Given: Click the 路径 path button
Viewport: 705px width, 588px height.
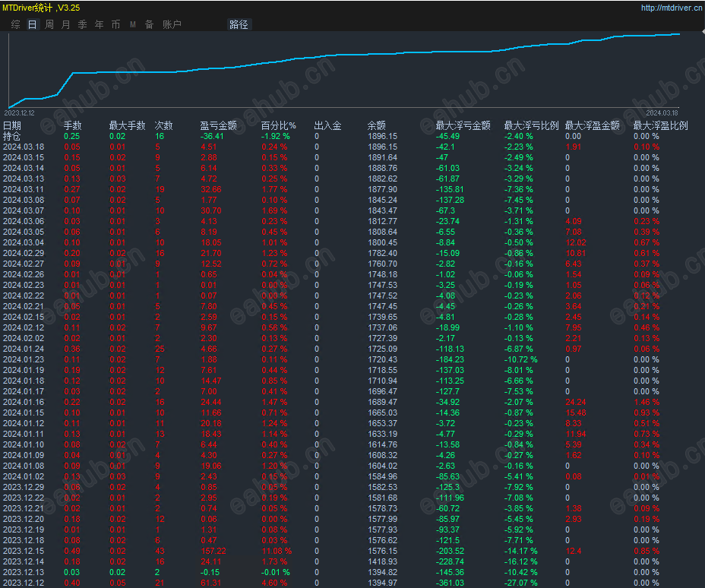Looking at the screenshot, I should pos(239,24).
